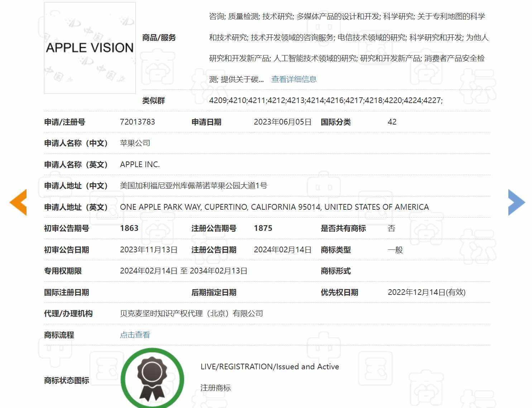Click 点击查看 link for trademark process
The width and height of the screenshot is (532, 408).
pyautogui.click(x=135, y=335)
